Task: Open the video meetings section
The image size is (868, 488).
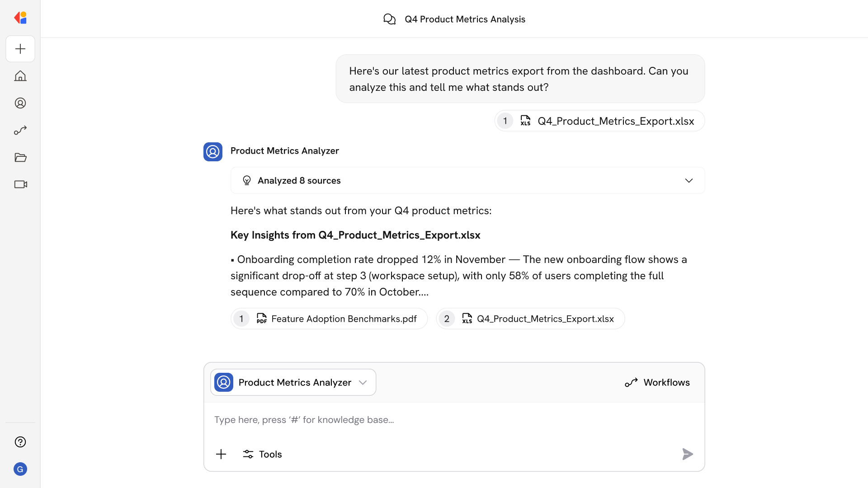Action: coord(20,184)
